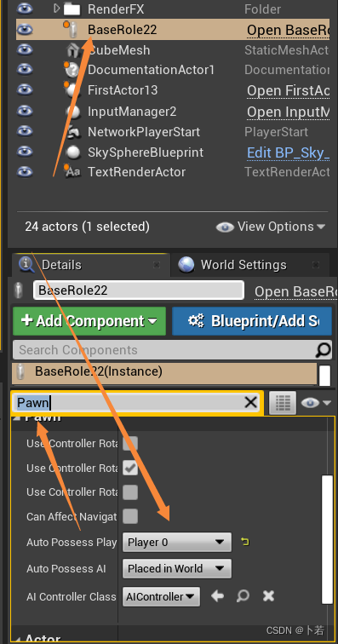
Task: Hide the NetworkPlayerStart actor
Action: (x=25, y=132)
